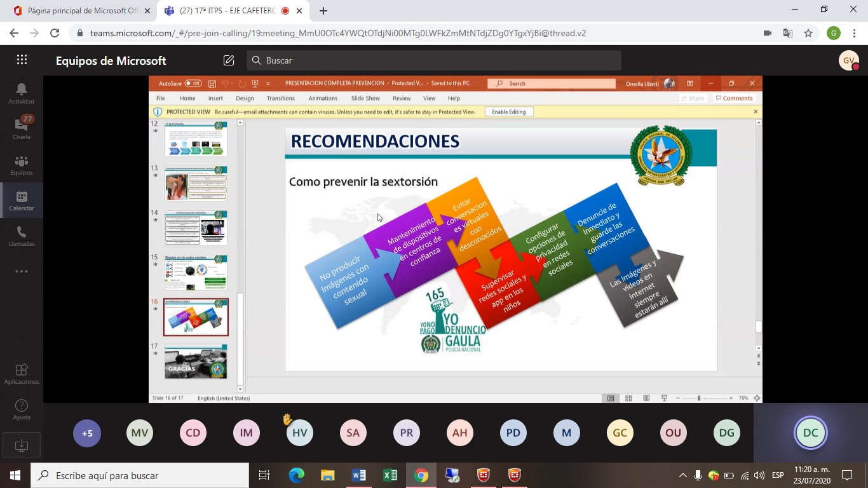Show the +5 additional participants

87,433
